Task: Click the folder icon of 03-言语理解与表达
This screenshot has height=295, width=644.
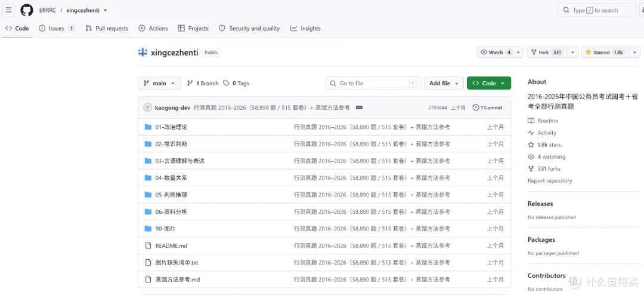Action: point(148,161)
